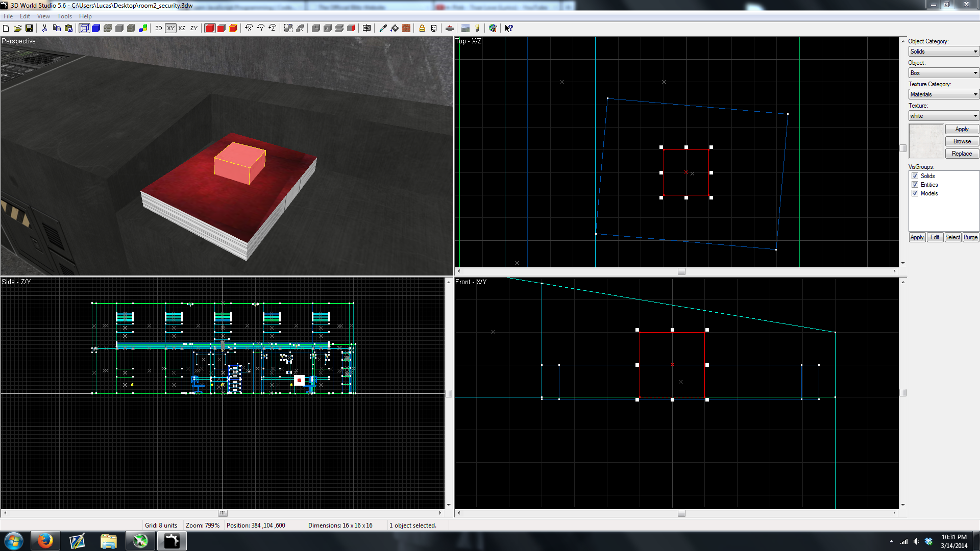Click the white texture color swatch
The width and height of the screenshot is (980, 551).
(x=925, y=141)
